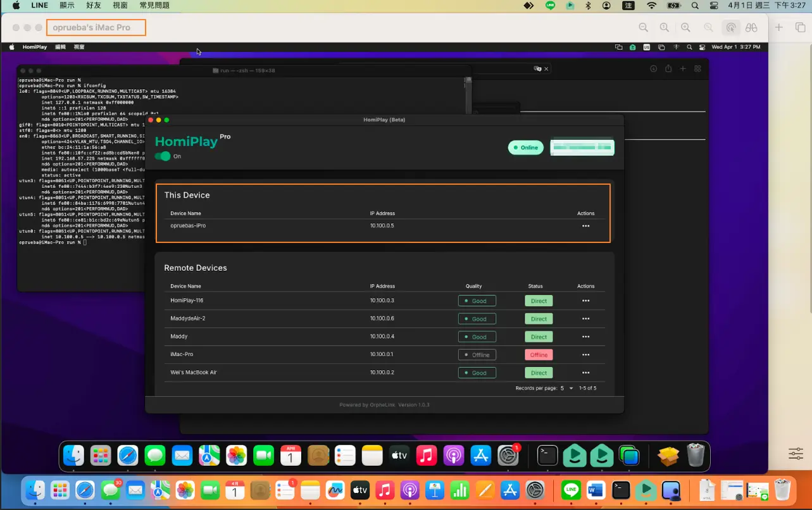
Task: Open actions menu for iMac-Pro row
Action: click(x=585, y=355)
